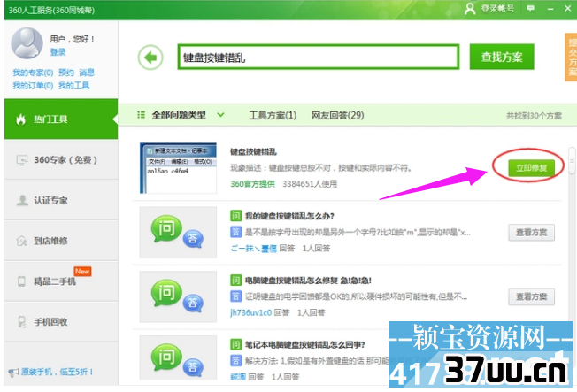The image size is (577, 392).
Task: Click the list icon beside 全部问题类型
Action: pos(141,115)
